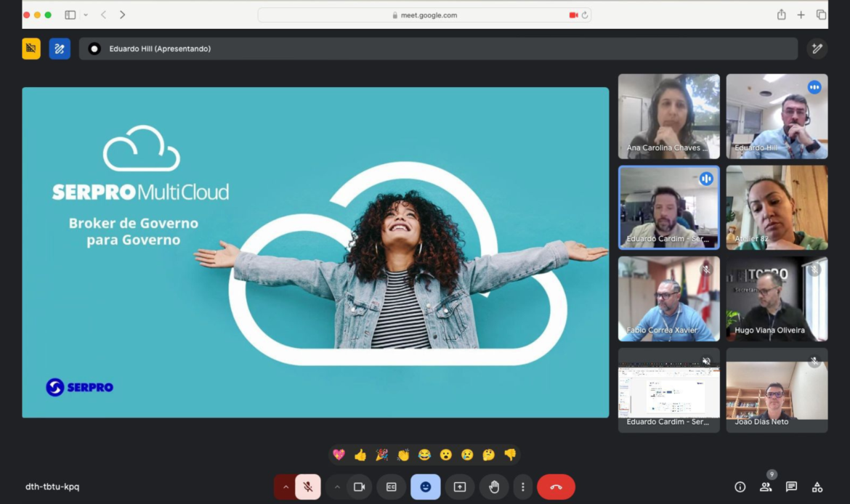Go back in Safari
This screenshot has height=504, width=850.
[104, 15]
